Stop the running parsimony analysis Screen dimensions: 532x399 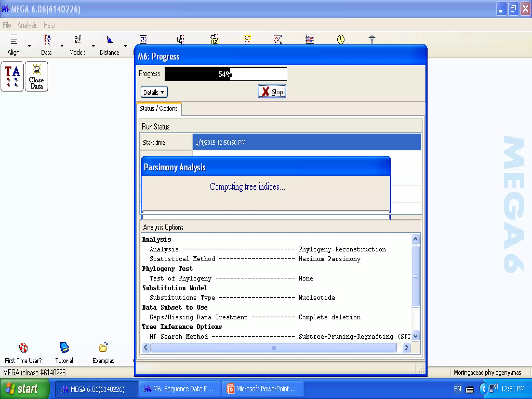[x=272, y=91]
